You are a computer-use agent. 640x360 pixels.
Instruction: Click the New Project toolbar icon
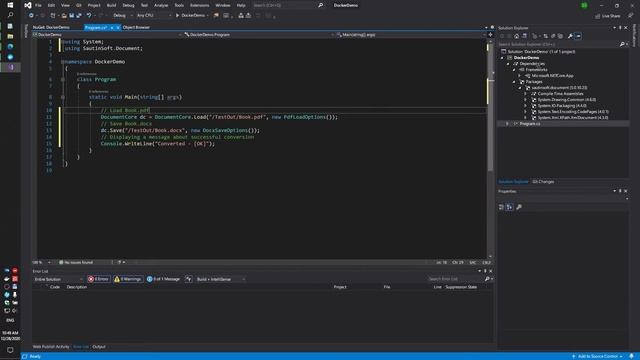[x=53, y=16]
